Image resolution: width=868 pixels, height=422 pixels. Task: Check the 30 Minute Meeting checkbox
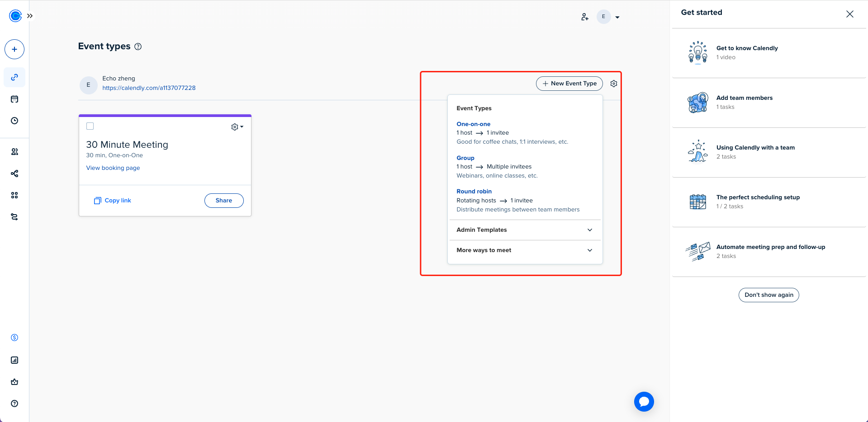90,126
